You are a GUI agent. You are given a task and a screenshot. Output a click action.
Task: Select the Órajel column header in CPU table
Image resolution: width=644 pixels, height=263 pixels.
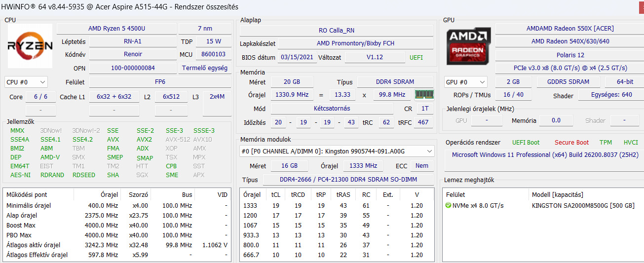click(x=97, y=194)
